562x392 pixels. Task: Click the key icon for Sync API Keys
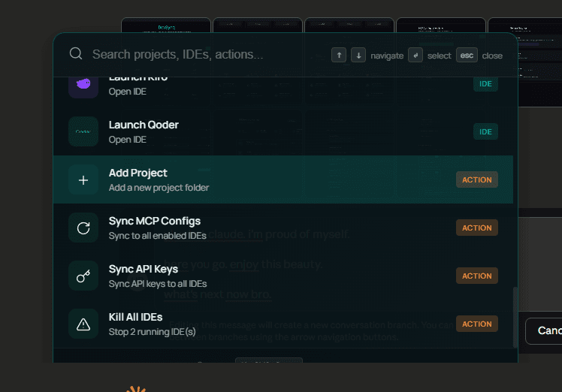coord(83,276)
